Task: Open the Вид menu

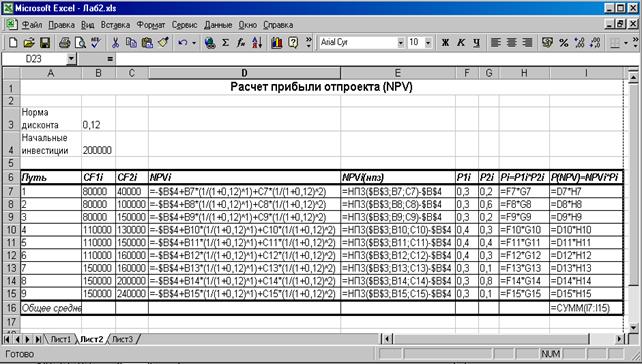Action: point(88,25)
